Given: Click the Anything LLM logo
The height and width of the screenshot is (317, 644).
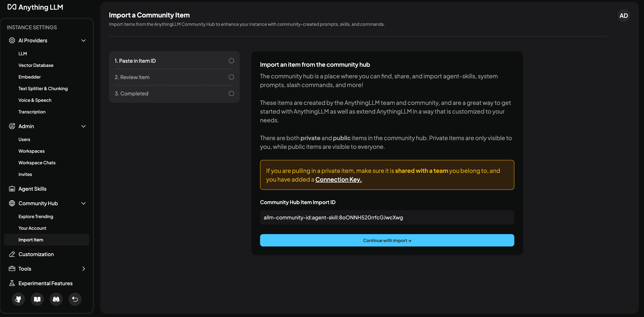Looking at the screenshot, I should (35, 7).
